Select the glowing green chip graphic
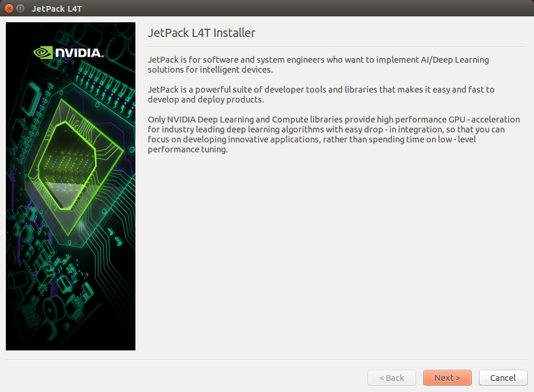The image size is (534, 392). tap(75, 167)
